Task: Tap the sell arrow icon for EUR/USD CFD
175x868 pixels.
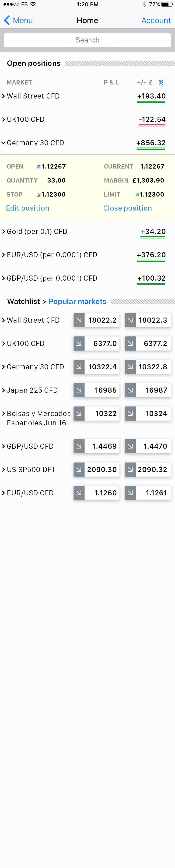Action: tap(79, 493)
